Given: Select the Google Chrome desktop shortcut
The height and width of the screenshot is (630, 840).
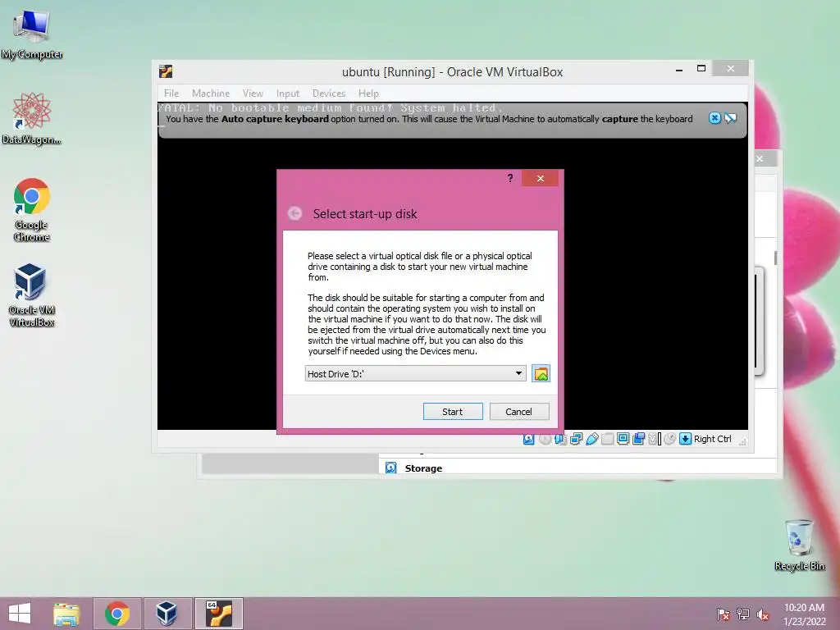Looking at the screenshot, I should 32,209.
